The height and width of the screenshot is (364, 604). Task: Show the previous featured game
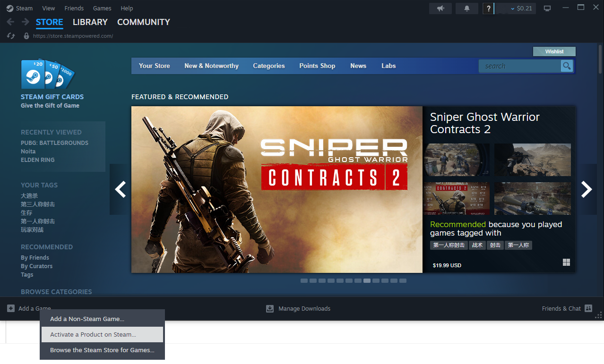click(x=121, y=189)
